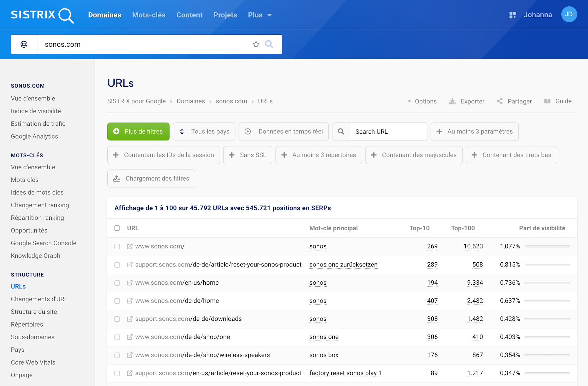Switch to the Projets tab

tap(225, 15)
